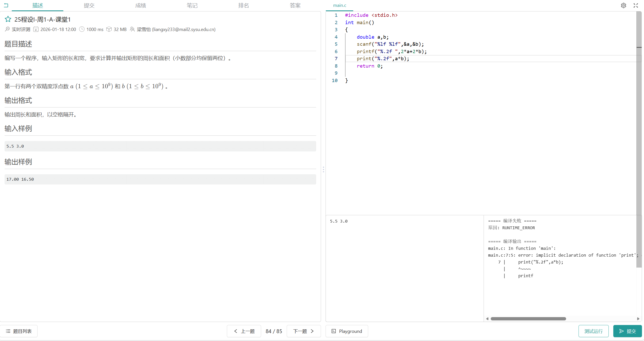The image size is (644, 341).
Task: Click the memory limit cube icon
Action: point(109,29)
